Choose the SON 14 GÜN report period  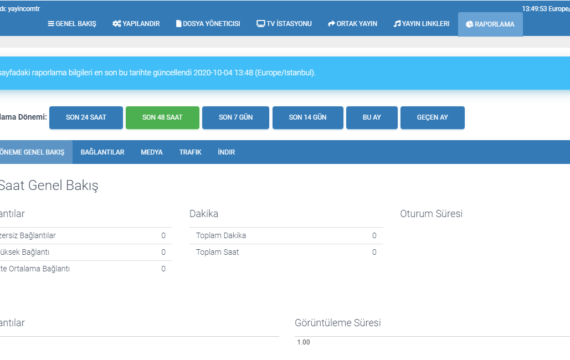(x=308, y=117)
